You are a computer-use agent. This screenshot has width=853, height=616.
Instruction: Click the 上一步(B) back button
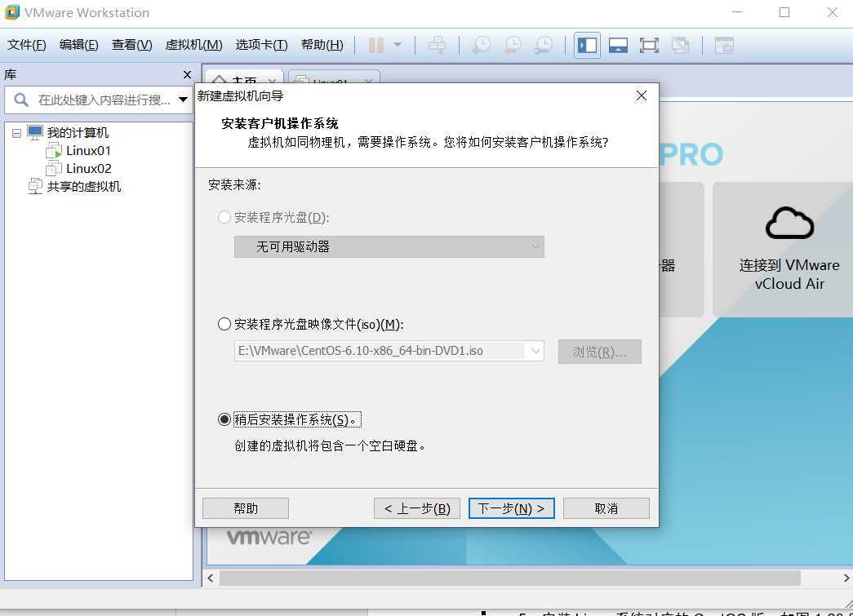[x=417, y=508]
